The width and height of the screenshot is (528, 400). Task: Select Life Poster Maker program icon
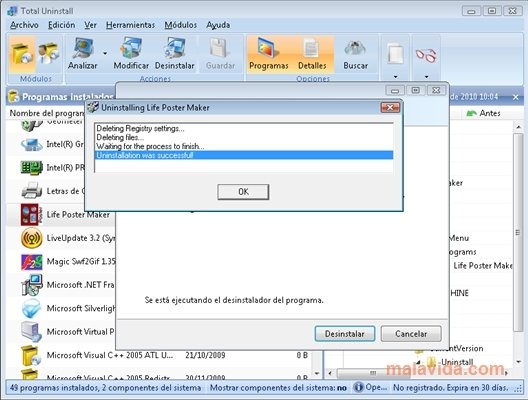[31, 214]
